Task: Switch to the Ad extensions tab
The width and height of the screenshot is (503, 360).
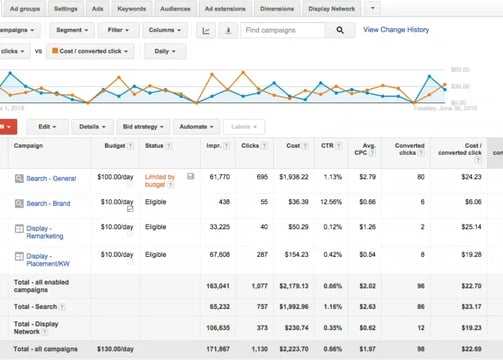Action: pyautogui.click(x=225, y=9)
